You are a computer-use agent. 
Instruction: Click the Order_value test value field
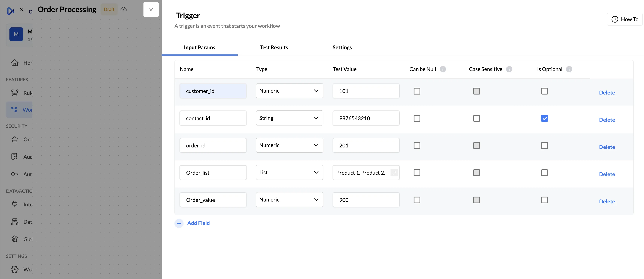click(366, 200)
